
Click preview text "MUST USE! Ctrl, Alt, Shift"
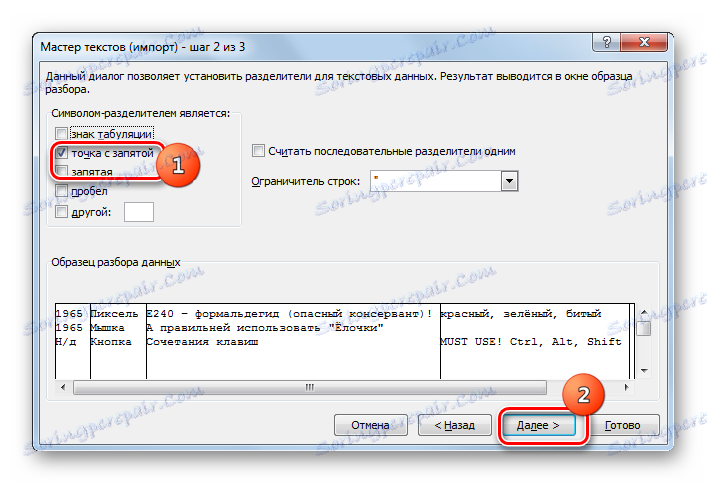(x=531, y=342)
